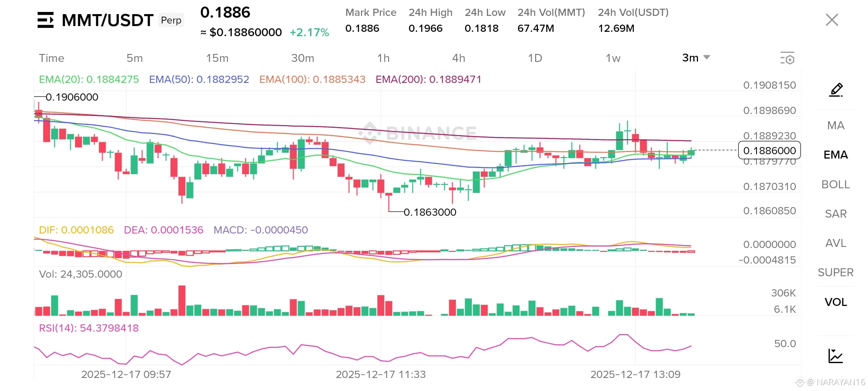Image resolution: width=868 pixels, height=391 pixels.
Task: Click the 2025-12-17 09:57 time label
Action: click(126, 374)
